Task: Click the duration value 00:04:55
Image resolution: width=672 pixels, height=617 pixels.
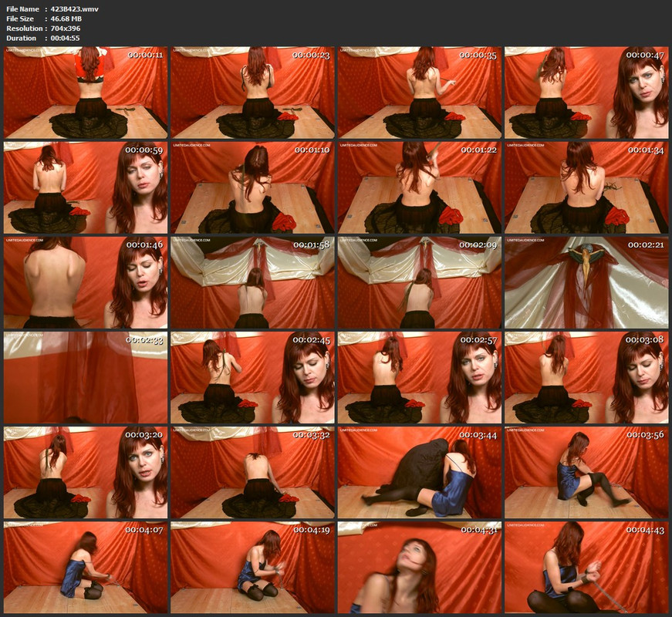Action: [x=65, y=38]
